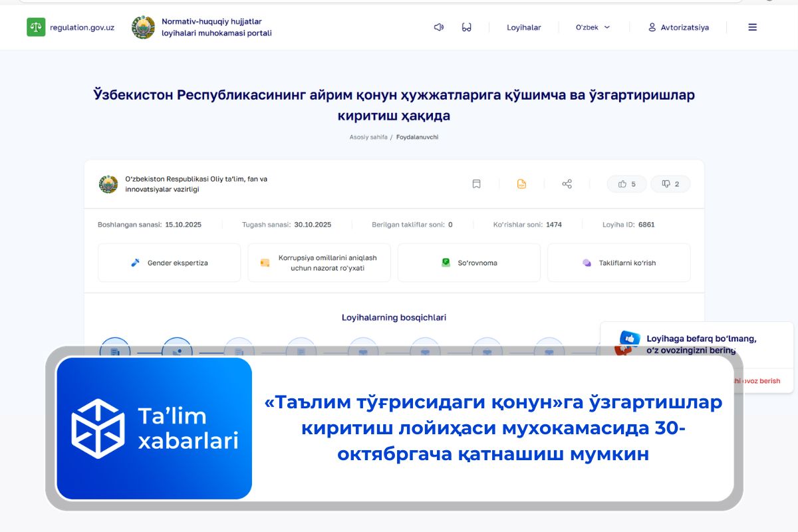
Task: Select the Gender ekspertiza icon
Action: click(x=134, y=262)
